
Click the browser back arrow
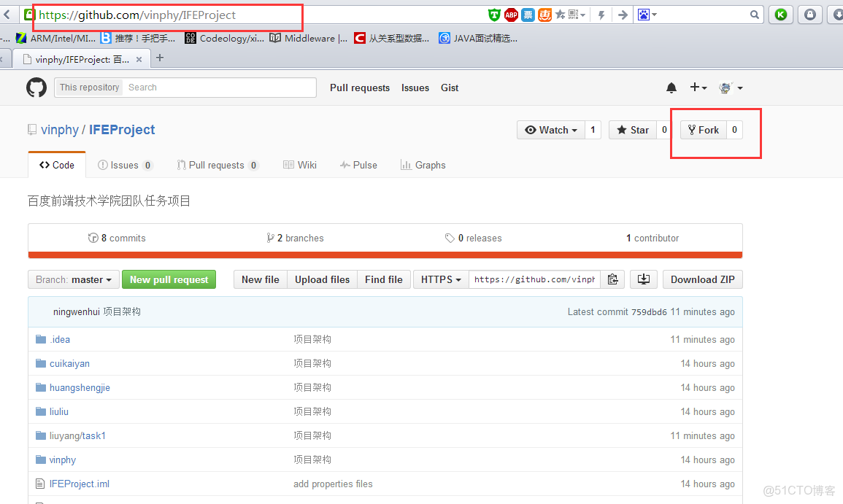click(x=7, y=15)
